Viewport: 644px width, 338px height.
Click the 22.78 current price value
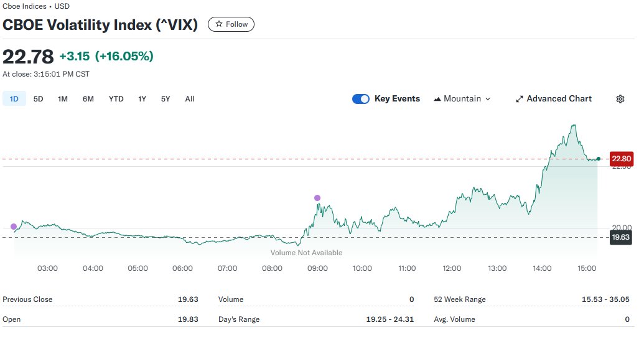point(28,57)
